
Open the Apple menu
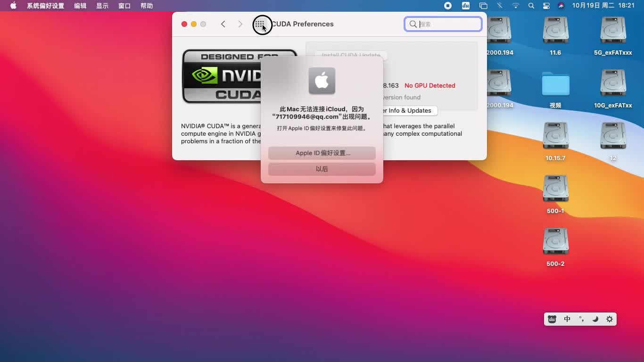click(x=13, y=6)
